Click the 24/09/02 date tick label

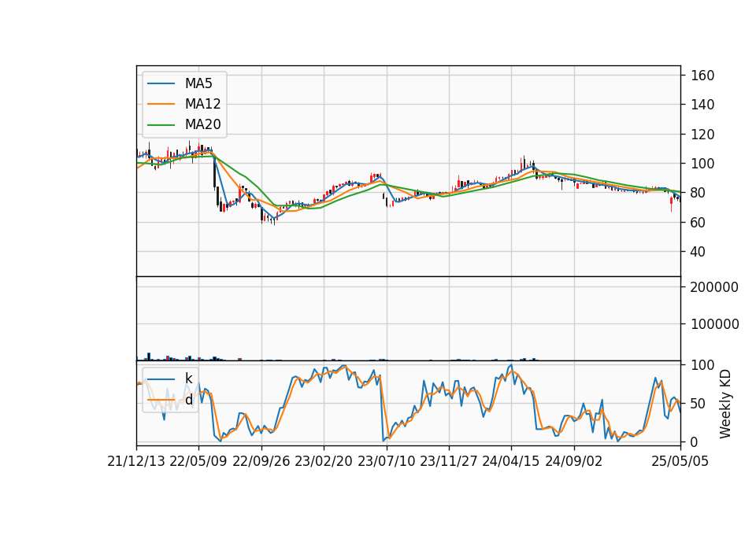click(574, 461)
